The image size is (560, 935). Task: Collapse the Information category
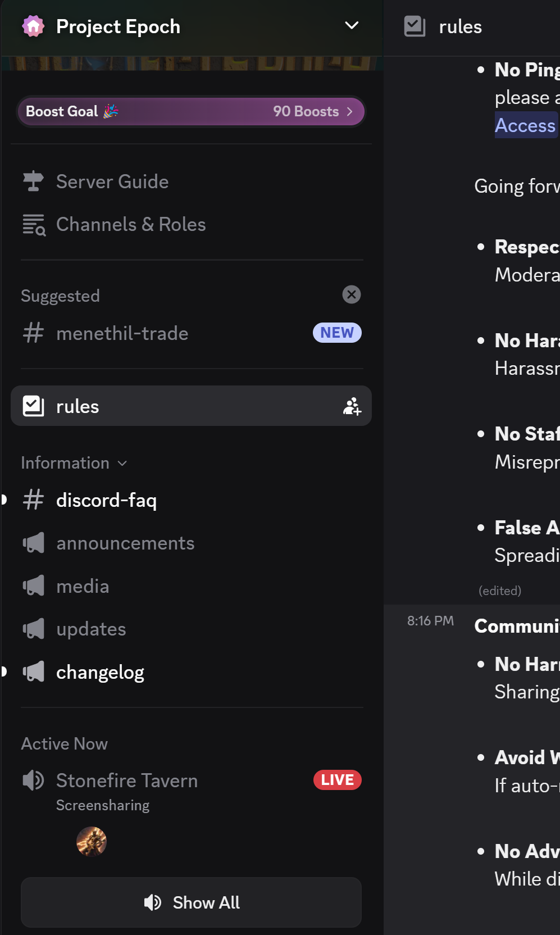(74, 463)
